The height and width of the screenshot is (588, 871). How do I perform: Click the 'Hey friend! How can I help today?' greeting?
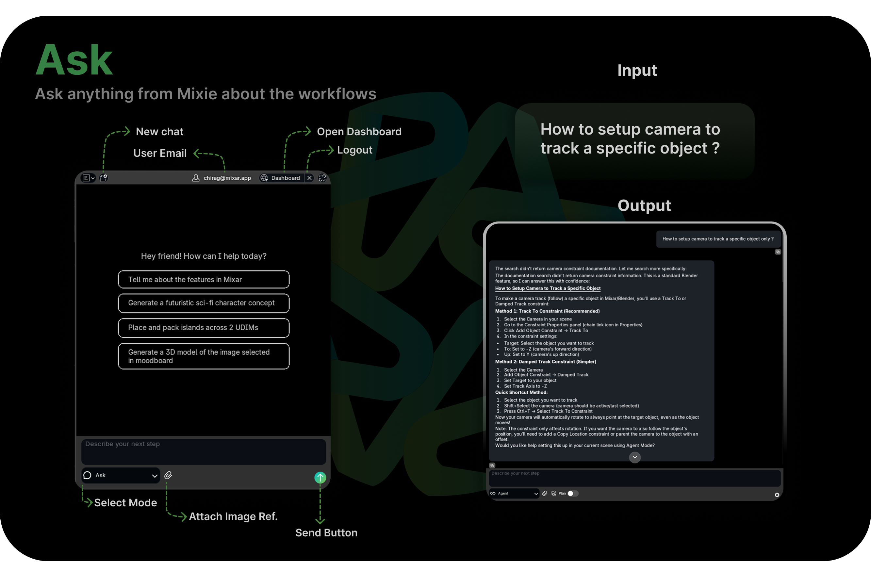click(x=204, y=256)
